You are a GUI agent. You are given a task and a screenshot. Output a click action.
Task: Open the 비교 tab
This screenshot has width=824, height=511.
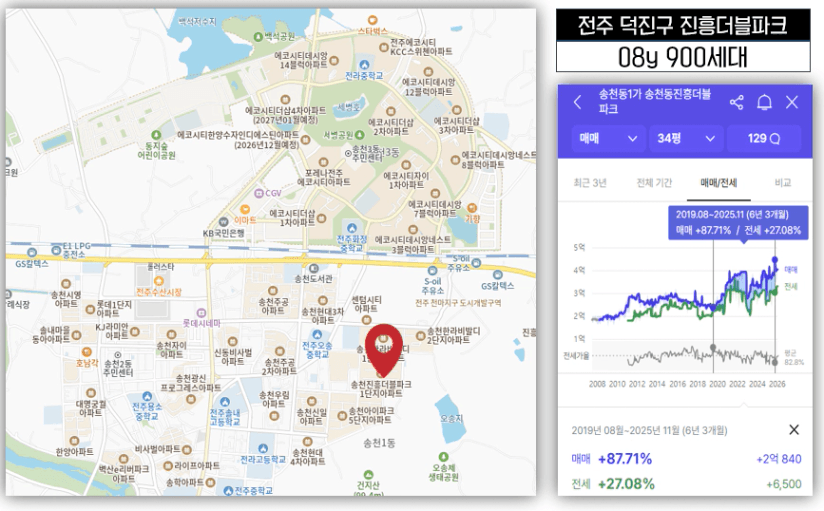point(782,183)
